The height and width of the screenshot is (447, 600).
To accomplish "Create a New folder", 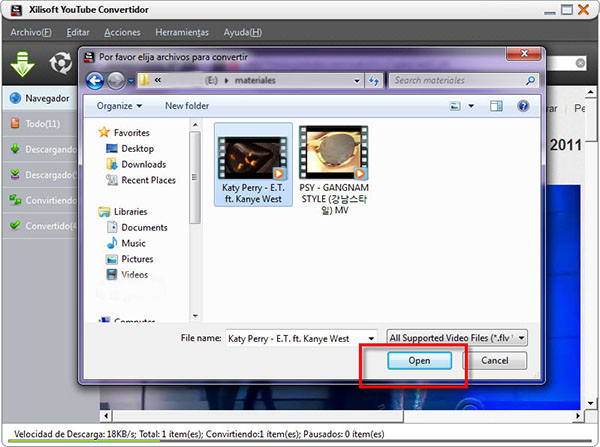I will click(x=187, y=106).
